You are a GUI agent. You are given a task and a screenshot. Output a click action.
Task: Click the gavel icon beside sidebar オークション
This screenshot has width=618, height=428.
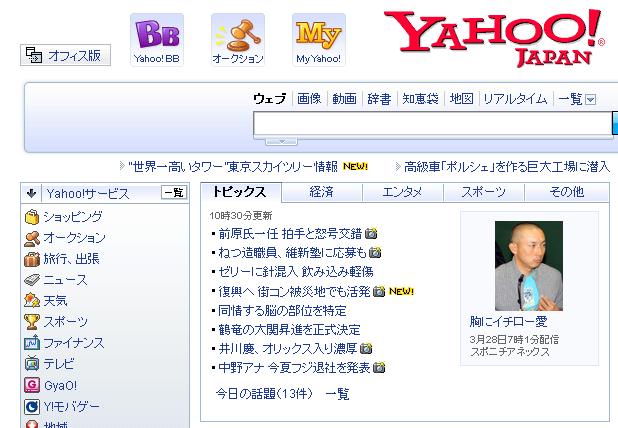(32, 238)
